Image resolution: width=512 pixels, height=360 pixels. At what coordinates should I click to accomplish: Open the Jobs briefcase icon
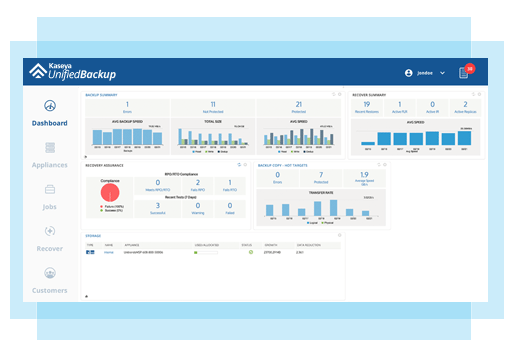[50, 189]
